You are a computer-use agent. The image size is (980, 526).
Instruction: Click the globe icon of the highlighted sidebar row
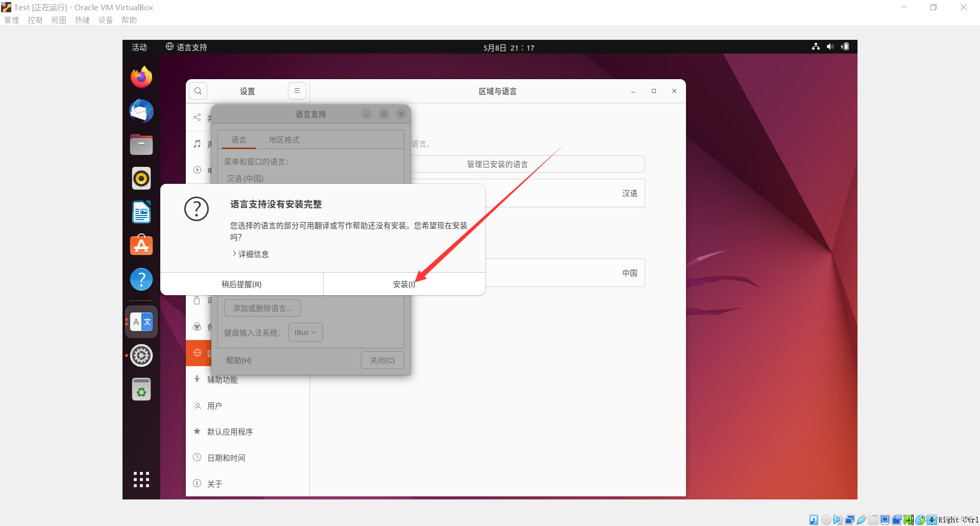pos(197,353)
